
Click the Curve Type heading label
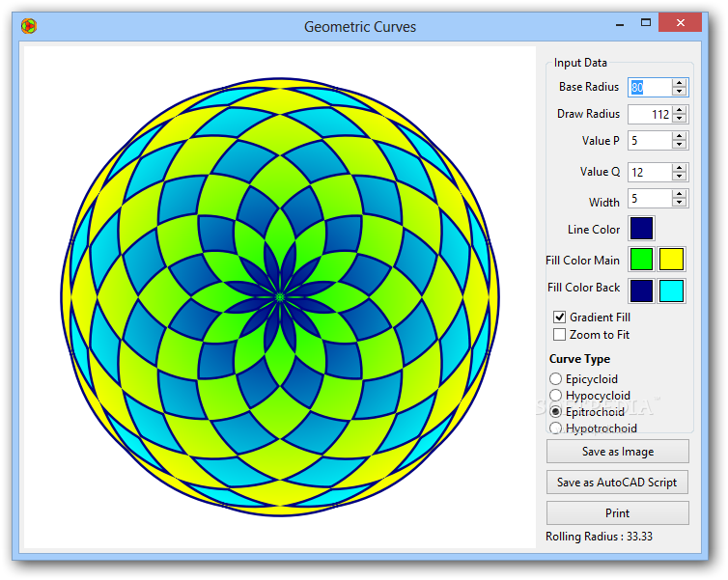coord(579,359)
